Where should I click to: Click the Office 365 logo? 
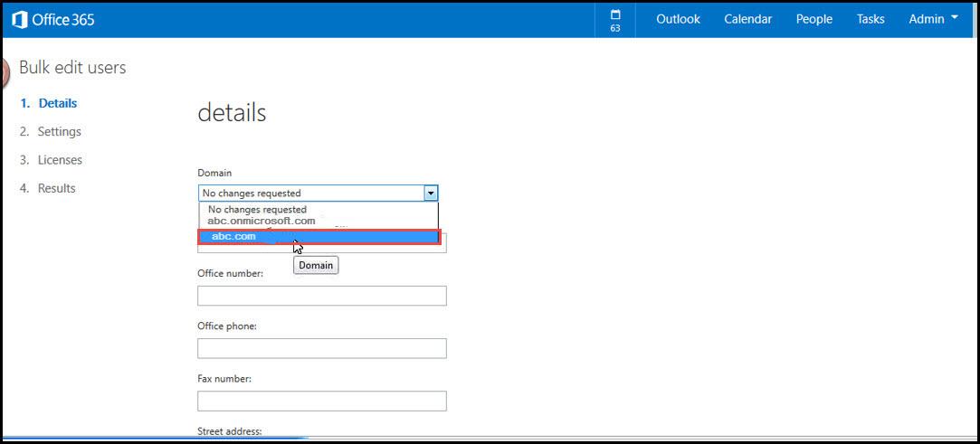click(53, 19)
